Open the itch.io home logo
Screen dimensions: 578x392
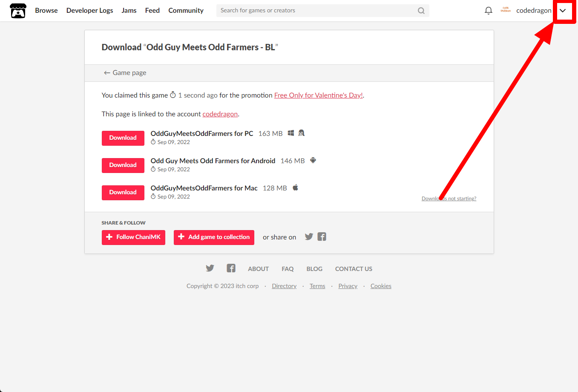[x=18, y=11]
